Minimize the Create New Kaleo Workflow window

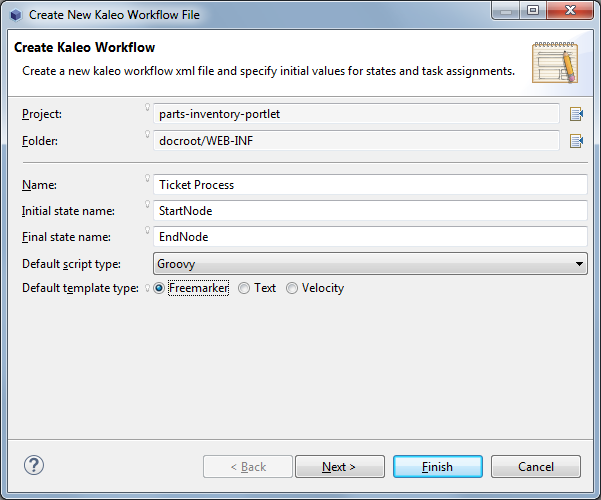(506, 11)
